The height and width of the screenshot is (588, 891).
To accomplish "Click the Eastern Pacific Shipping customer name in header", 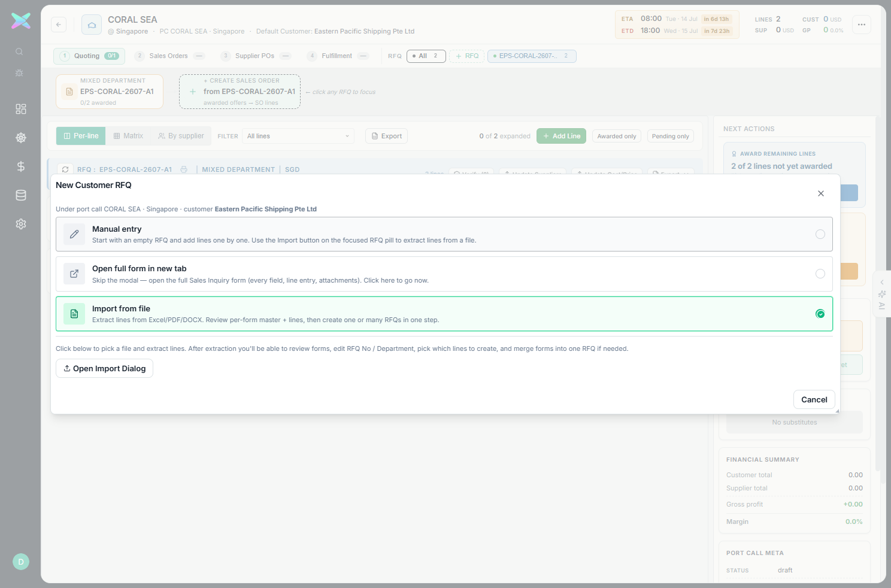I will 364,31.
